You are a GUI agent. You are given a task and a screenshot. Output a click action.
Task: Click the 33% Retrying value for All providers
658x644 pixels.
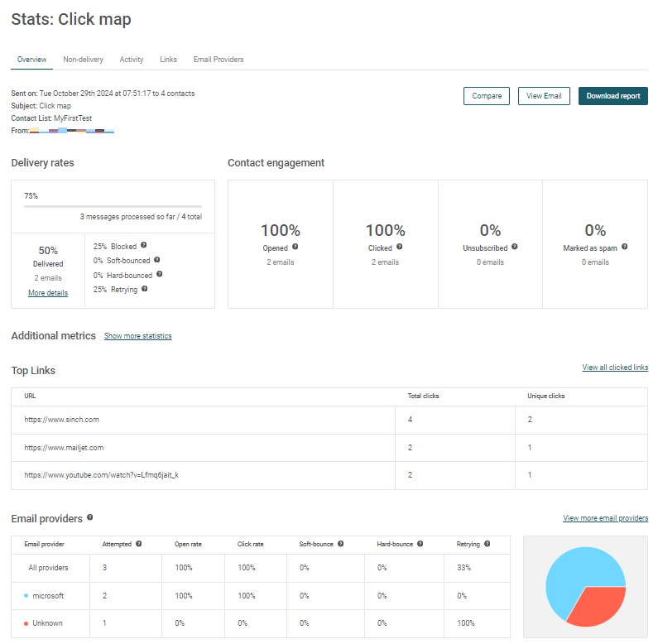tap(463, 568)
